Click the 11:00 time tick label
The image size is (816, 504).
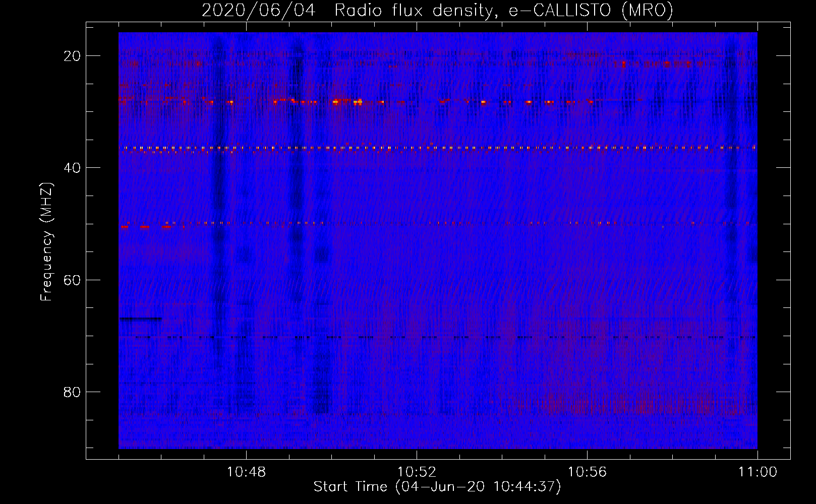[x=757, y=472]
